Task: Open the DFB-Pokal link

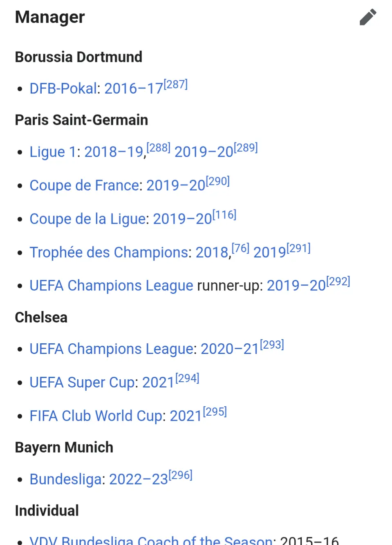Action: pyautogui.click(x=63, y=88)
